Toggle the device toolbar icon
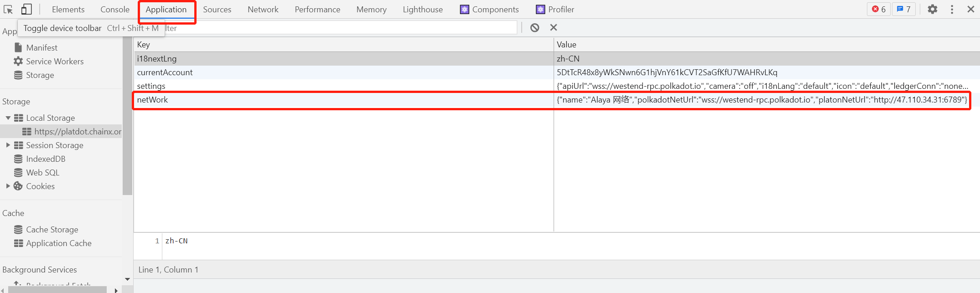 [x=26, y=9]
